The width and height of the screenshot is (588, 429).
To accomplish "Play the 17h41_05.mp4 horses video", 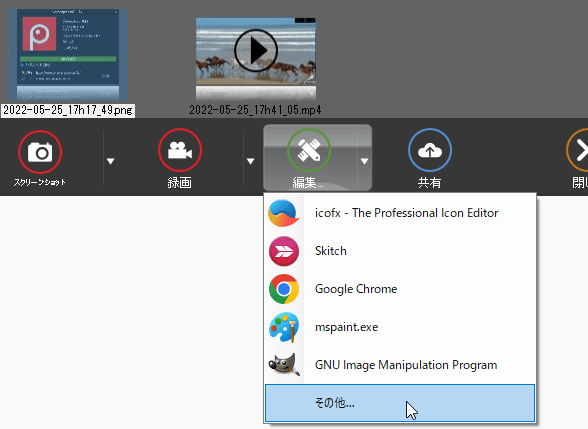I will [x=256, y=50].
